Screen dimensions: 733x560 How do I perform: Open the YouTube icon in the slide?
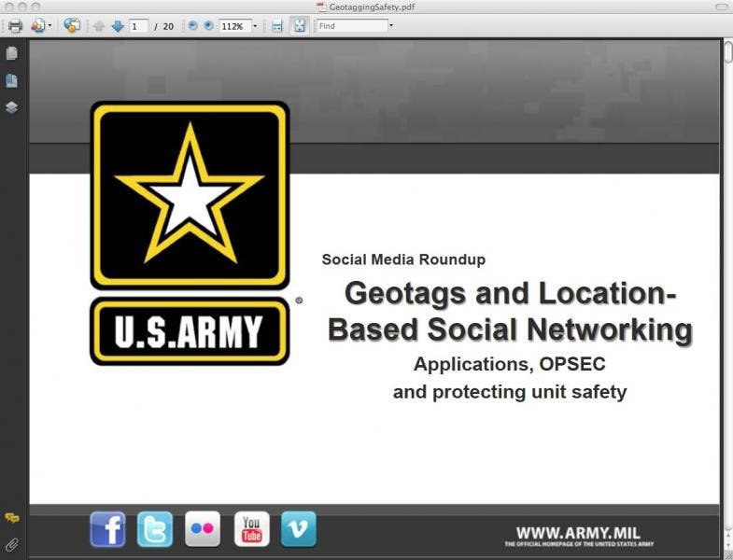[251, 529]
